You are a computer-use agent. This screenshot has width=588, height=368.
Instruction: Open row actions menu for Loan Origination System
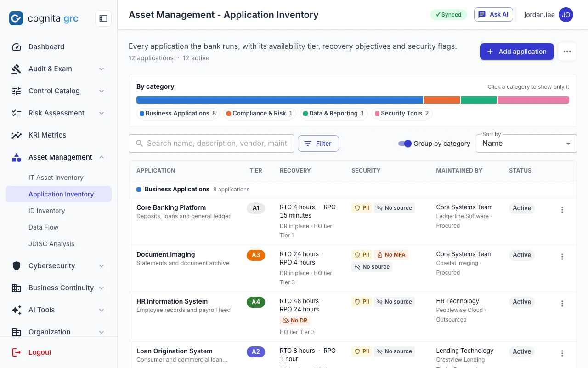click(x=562, y=353)
